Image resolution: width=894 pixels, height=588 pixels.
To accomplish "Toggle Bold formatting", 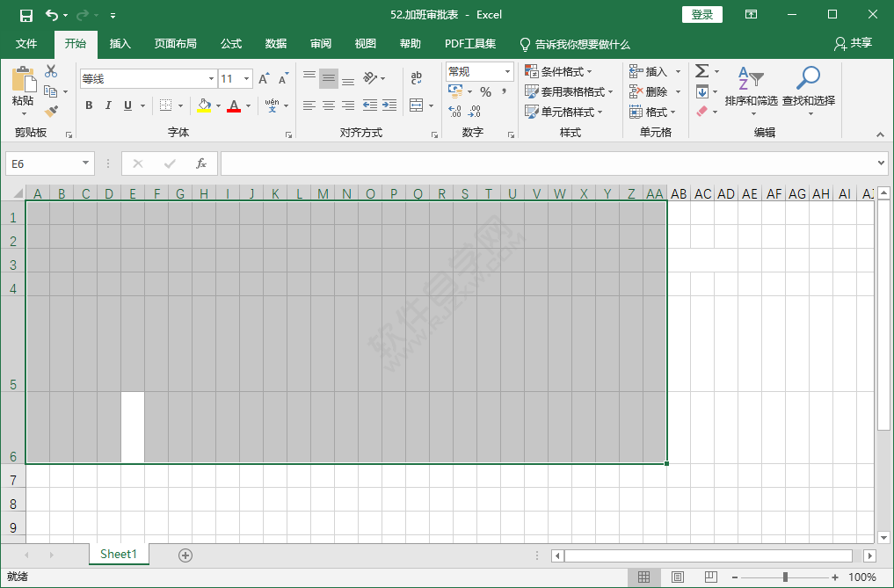I will pyautogui.click(x=89, y=105).
